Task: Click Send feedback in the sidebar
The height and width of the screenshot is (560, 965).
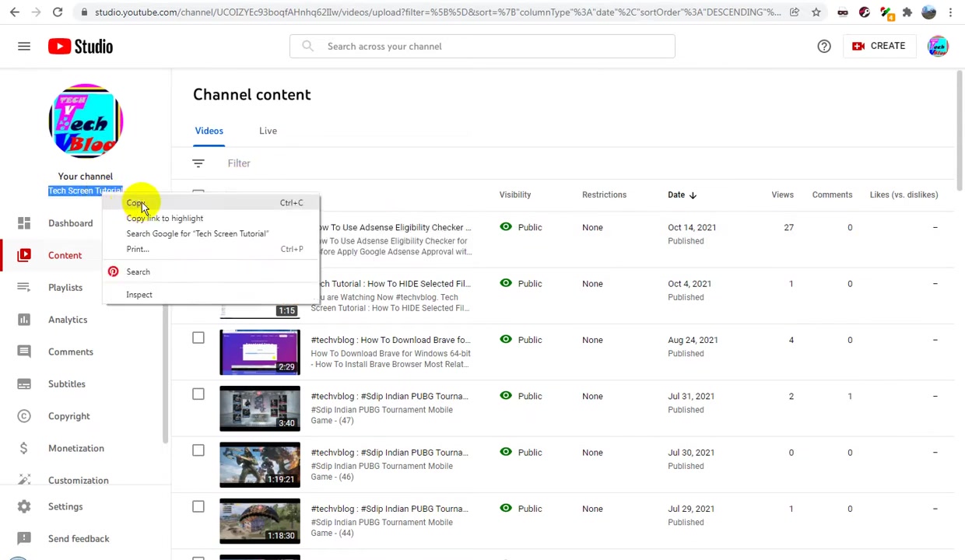Action: (x=79, y=538)
